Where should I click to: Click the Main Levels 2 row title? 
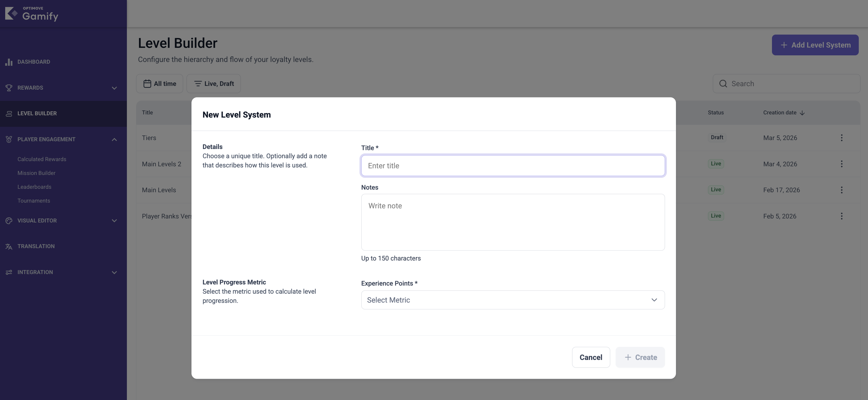click(x=161, y=164)
